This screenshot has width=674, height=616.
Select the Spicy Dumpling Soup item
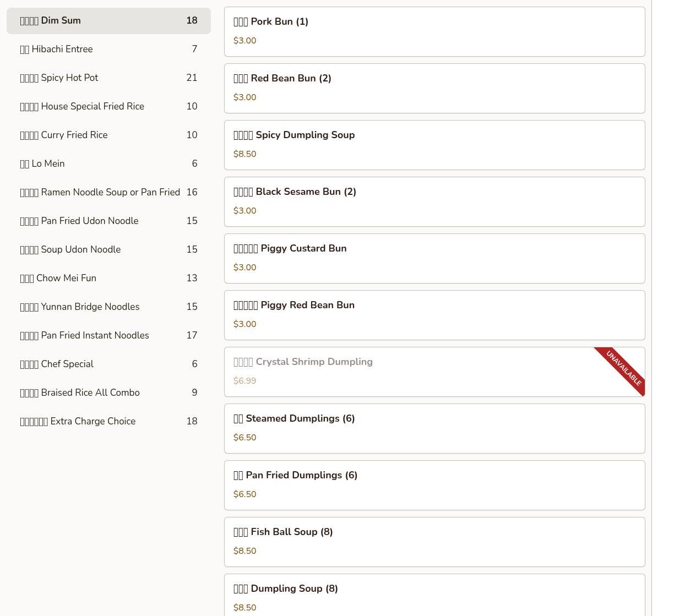434,145
